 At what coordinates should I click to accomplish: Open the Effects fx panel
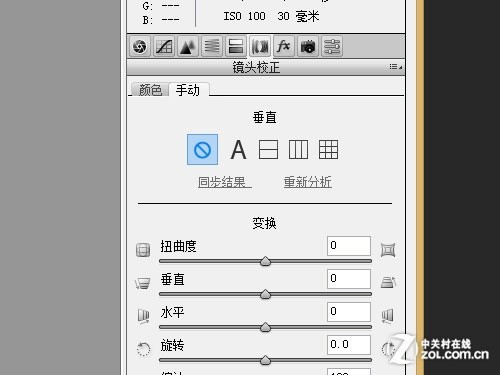pyautogui.click(x=284, y=46)
